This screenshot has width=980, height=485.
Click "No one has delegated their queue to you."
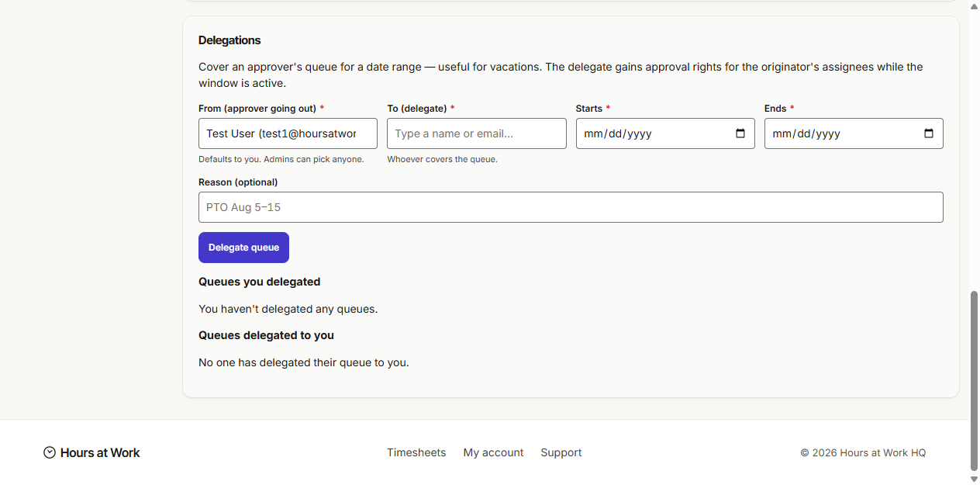pyautogui.click(x=303, y=362)
